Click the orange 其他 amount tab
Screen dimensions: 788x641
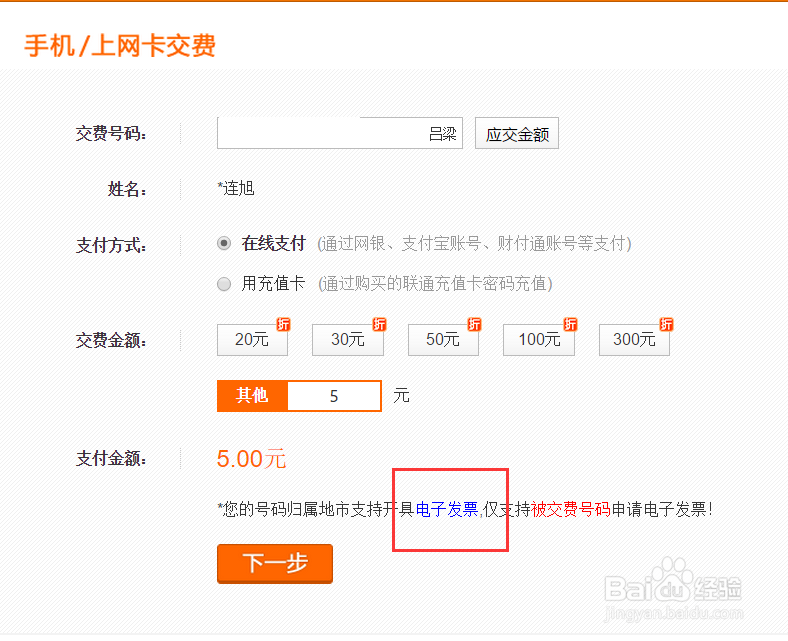click(252, 396)
